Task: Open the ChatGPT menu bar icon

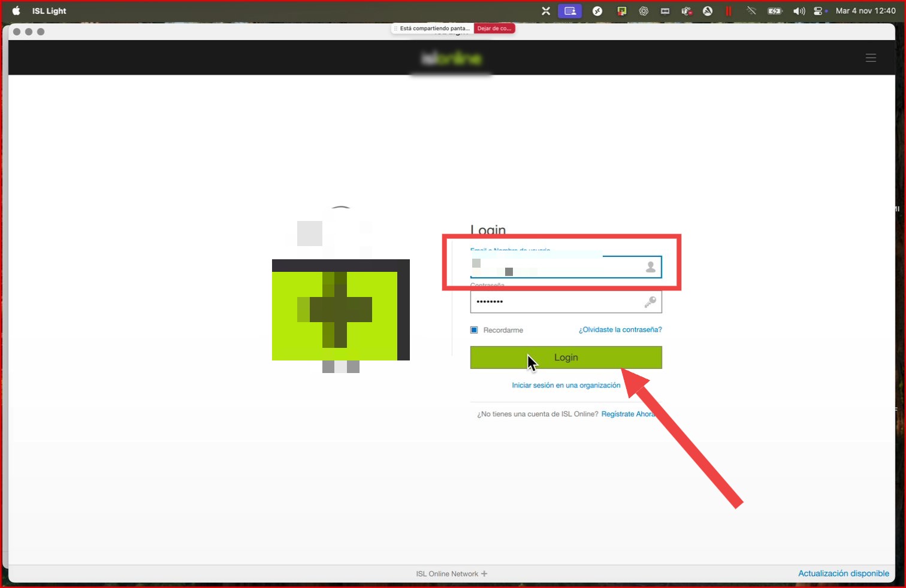Action: pos(644,11)
